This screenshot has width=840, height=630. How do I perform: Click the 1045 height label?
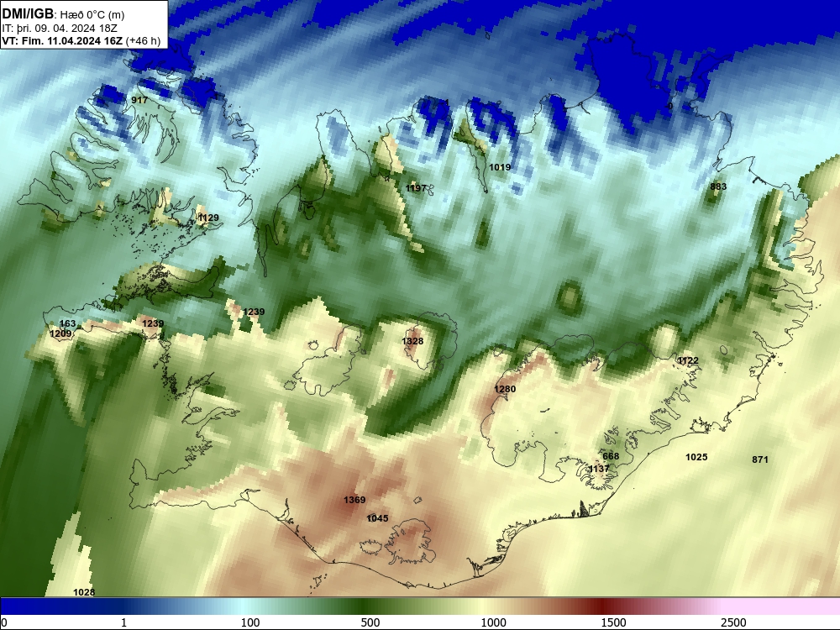coord(377,518)
